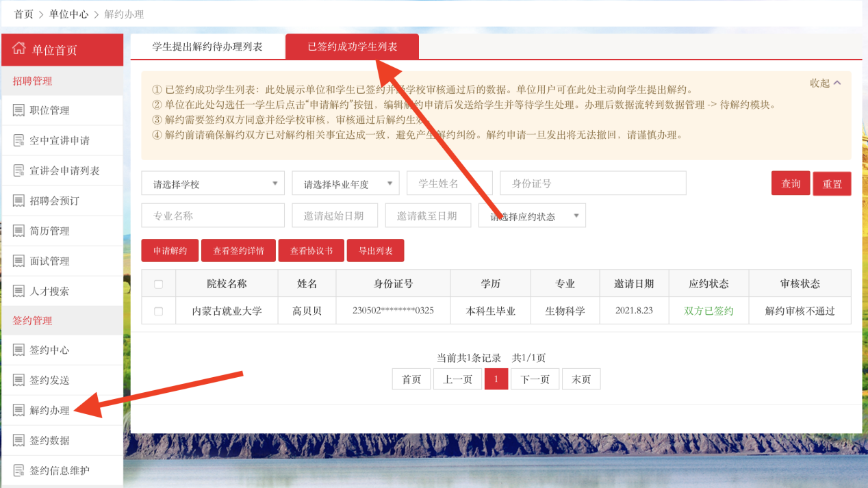Viewport: 868px width, 488px height.
Task: Click the 学生姓名 input field
Action: (x=449, y=183)
